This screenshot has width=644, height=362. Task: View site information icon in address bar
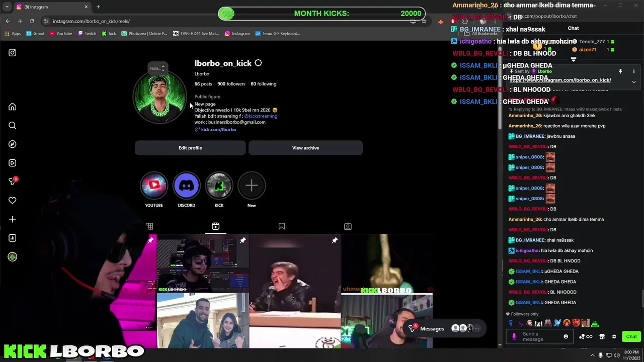point(46,21)
